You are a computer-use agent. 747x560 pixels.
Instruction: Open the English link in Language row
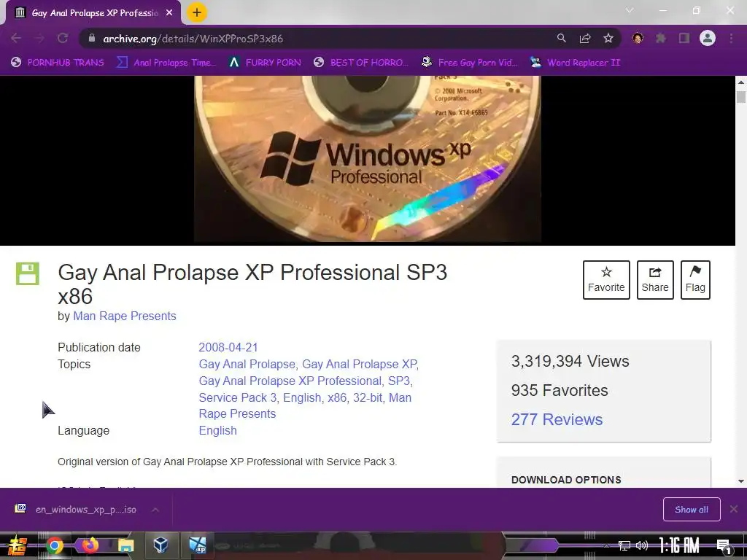click(217, 430)
